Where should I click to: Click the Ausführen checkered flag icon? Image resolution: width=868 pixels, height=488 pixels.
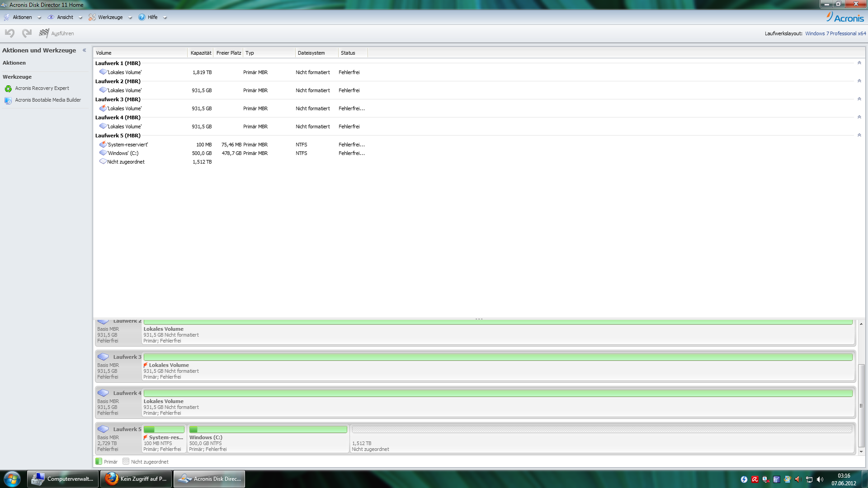pos(44,33)
